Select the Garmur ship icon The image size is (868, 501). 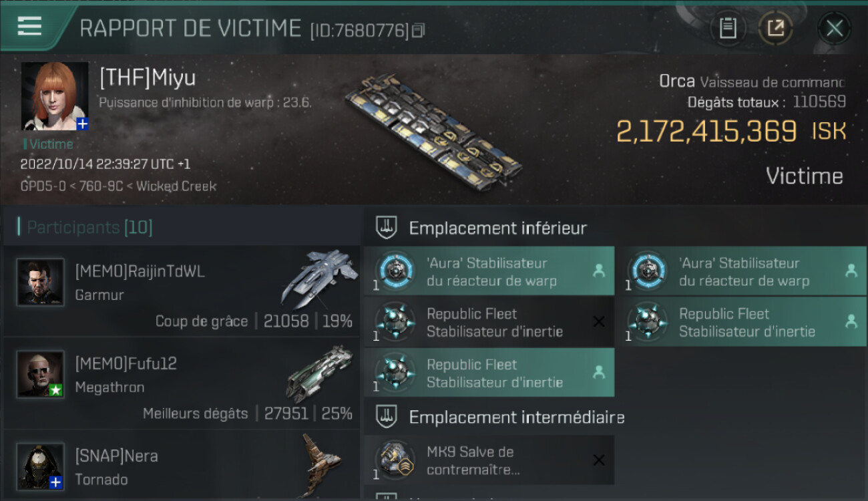click(319, 278)
